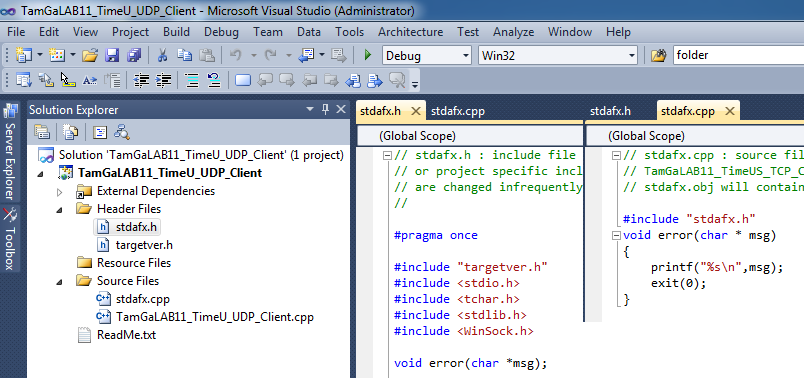Collapse the stdafx.h comment block outline
This screenshot has height=378, width=804.
pyautogui.click(x=388, y=155)
